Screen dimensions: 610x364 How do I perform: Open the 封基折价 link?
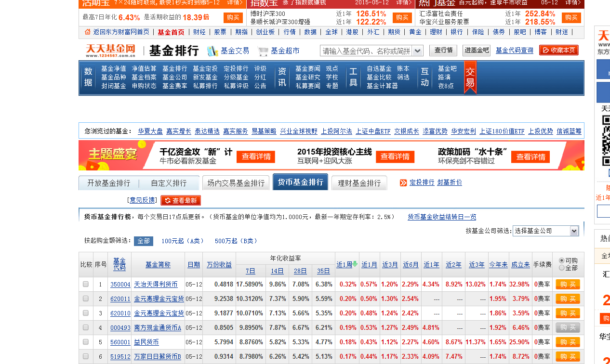click(x=450, y=182)
